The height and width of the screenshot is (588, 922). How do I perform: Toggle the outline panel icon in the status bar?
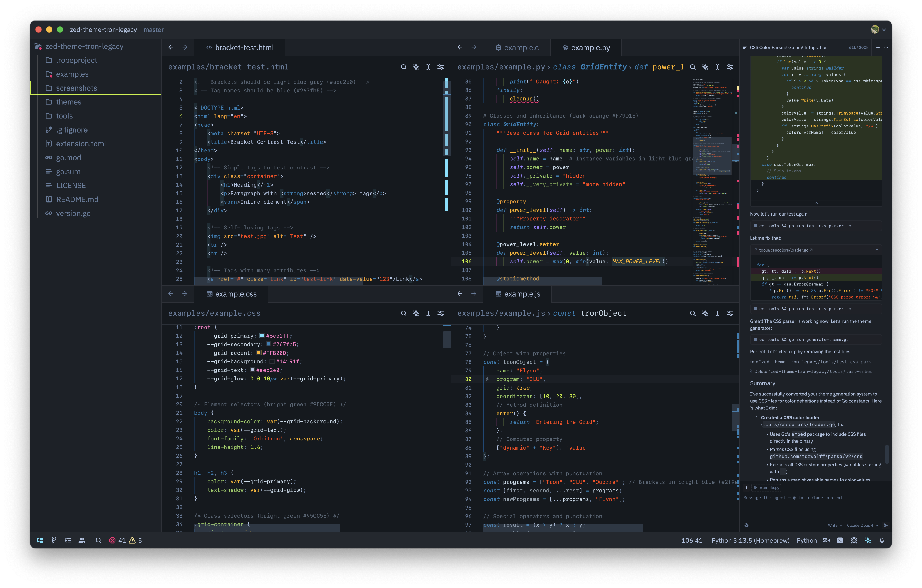click(68, 540)
